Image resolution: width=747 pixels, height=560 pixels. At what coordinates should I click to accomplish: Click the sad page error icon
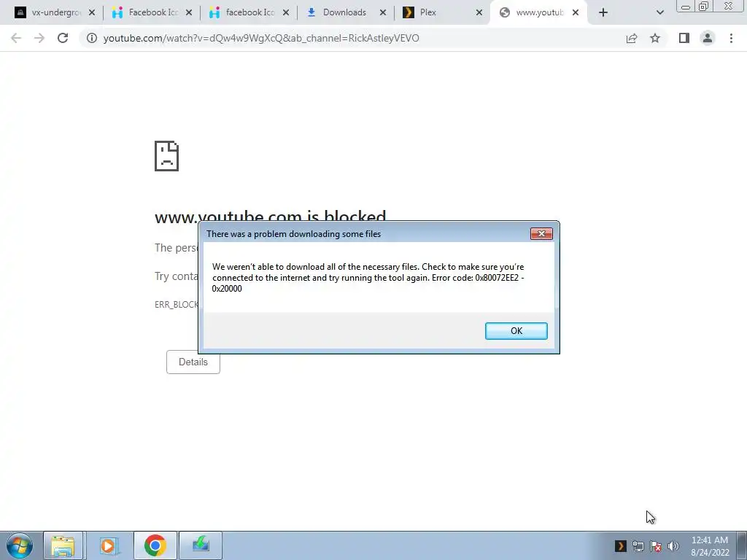[167, 156]
